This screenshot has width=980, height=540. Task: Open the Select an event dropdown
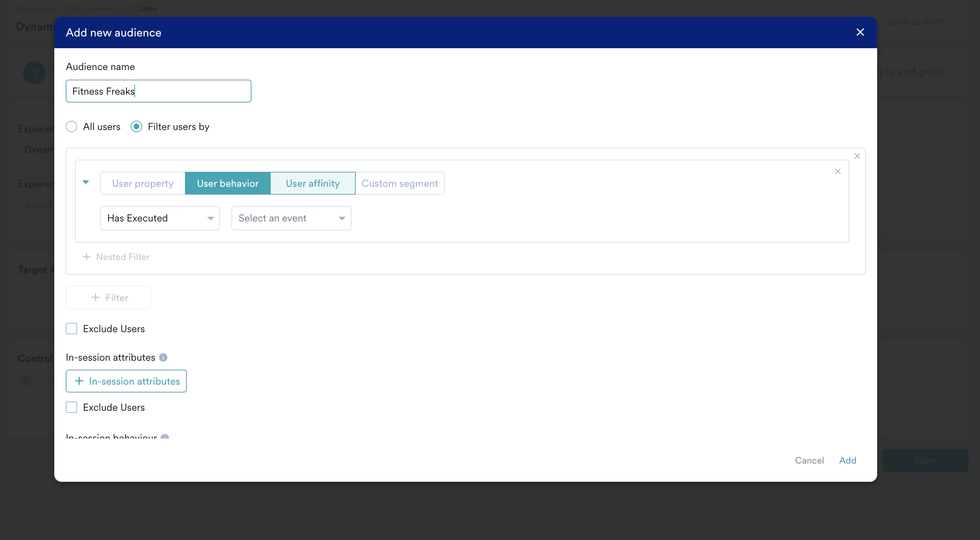point(291,218)
